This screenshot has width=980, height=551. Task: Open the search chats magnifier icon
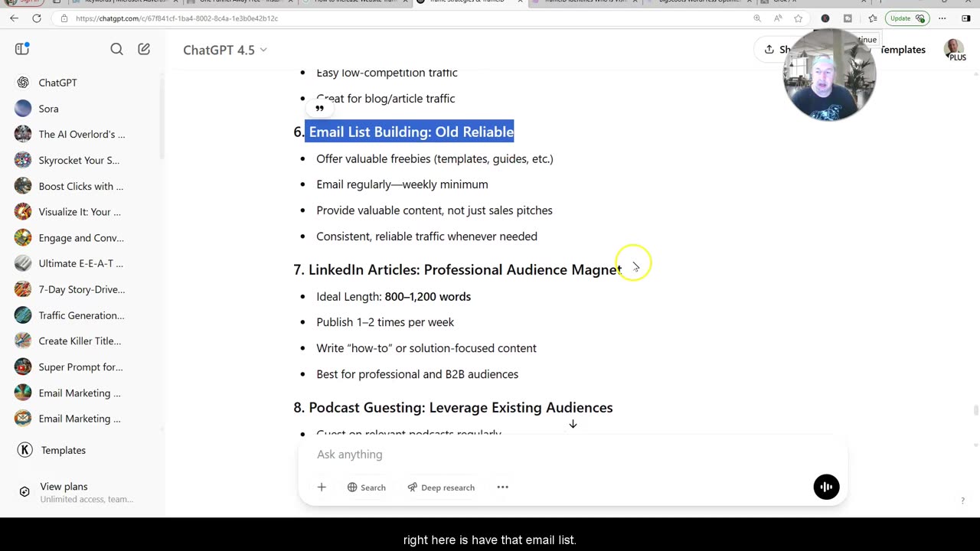coord(116,49)
